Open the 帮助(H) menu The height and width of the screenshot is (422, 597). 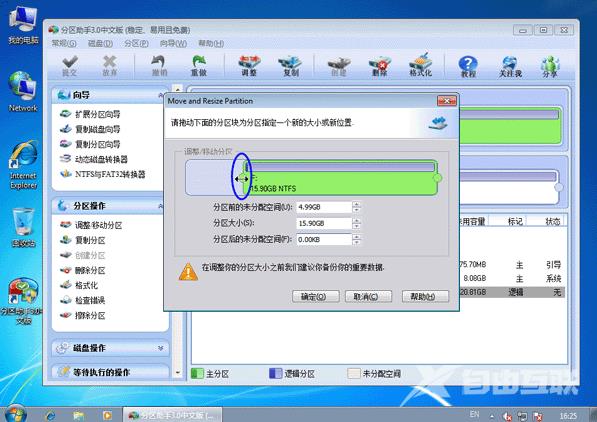point(211,43)
